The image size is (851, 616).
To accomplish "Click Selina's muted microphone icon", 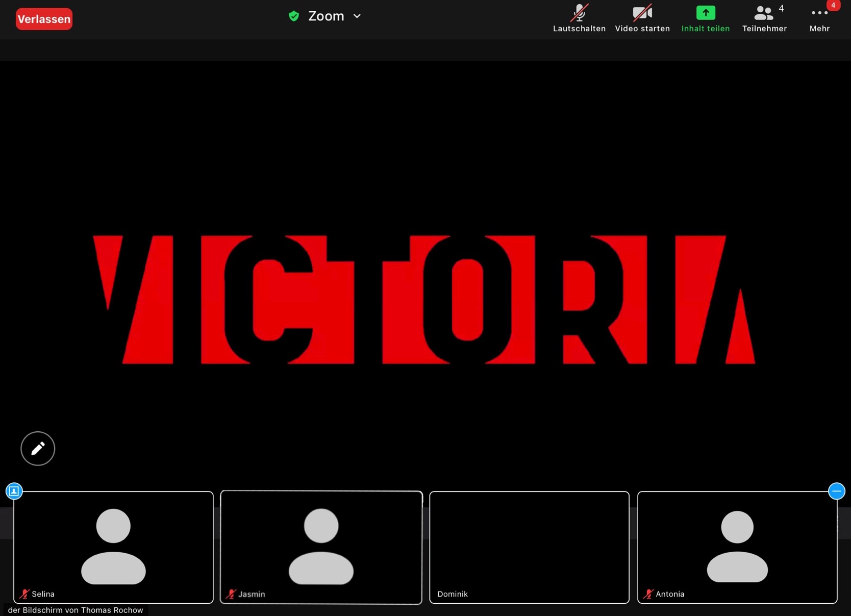I will tap(24, 594).
